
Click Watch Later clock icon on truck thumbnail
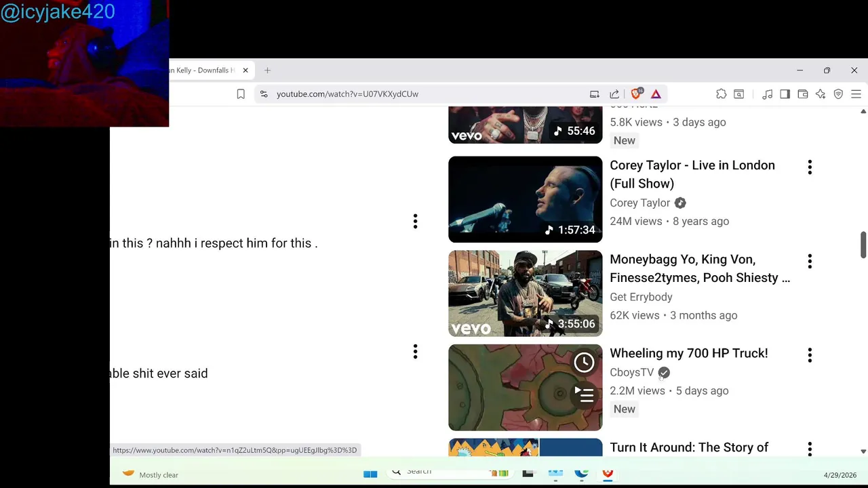[584, 362]
